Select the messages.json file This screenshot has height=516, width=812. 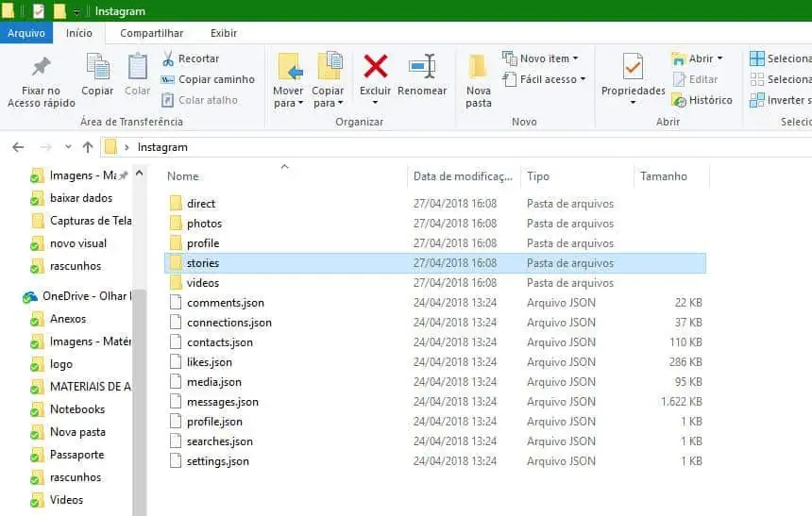pyautogui.click(x=222, y=402)
